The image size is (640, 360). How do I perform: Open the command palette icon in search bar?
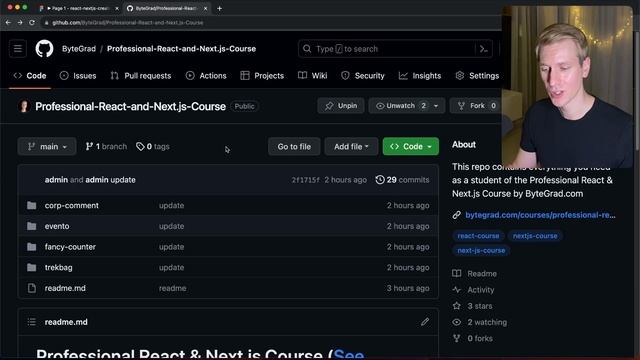click(484, 49)
